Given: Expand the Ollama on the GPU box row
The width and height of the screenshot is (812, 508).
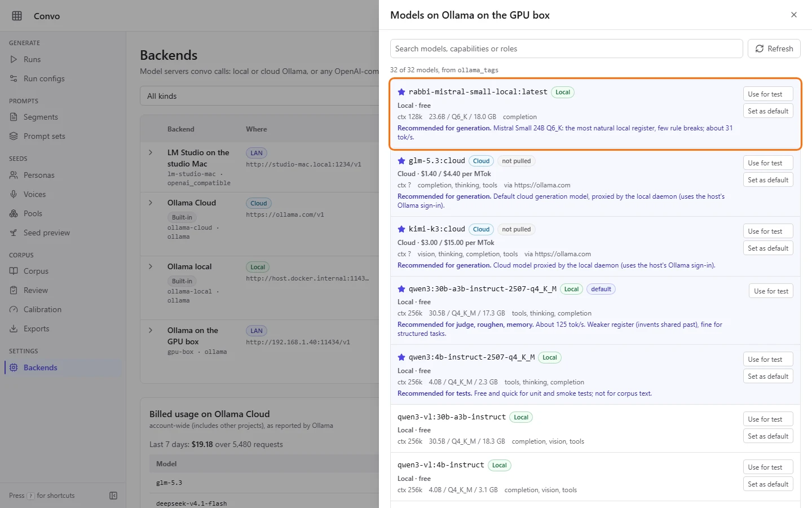Looking at the screenshot, I should pos(151,330).
